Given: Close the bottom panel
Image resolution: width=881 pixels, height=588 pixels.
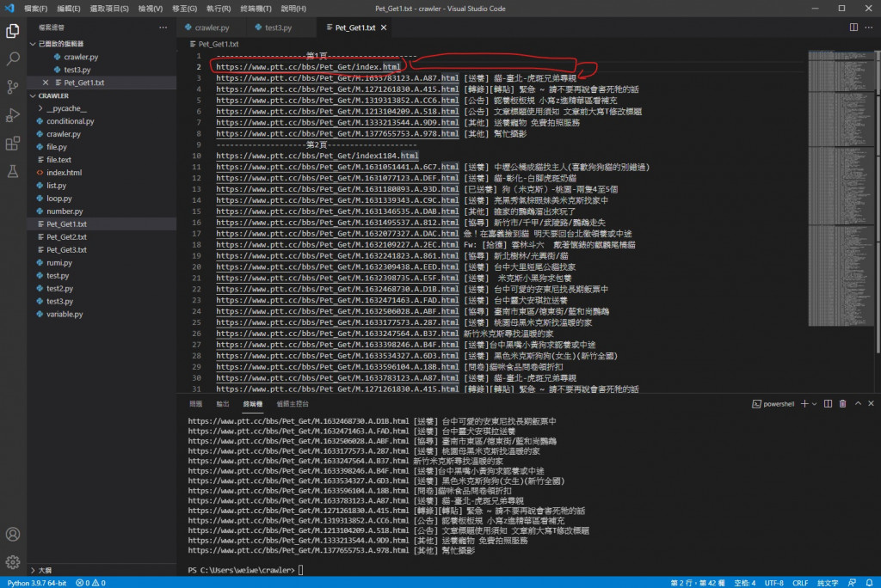Looking at the screenshot, I should point(871,404).
